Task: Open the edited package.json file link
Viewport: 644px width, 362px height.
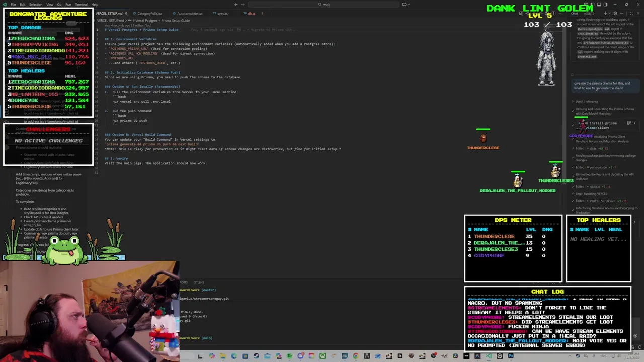Action: (598, 167)
